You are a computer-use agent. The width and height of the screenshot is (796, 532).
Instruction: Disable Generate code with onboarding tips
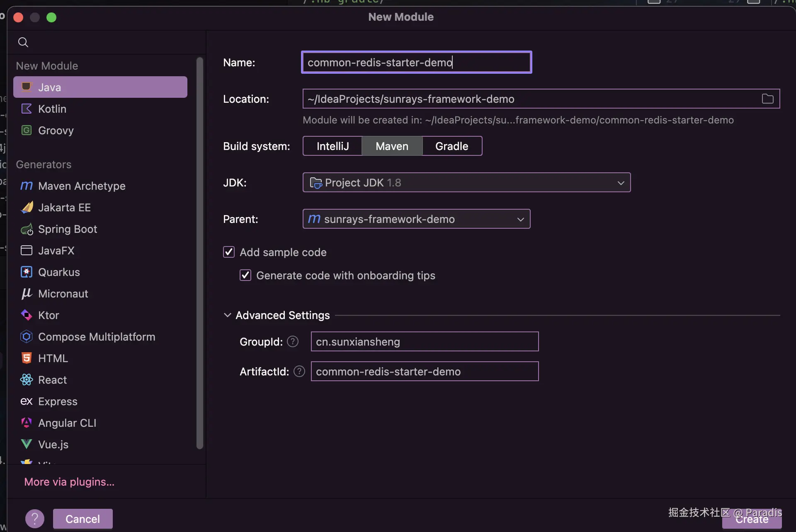coord(245,275)
